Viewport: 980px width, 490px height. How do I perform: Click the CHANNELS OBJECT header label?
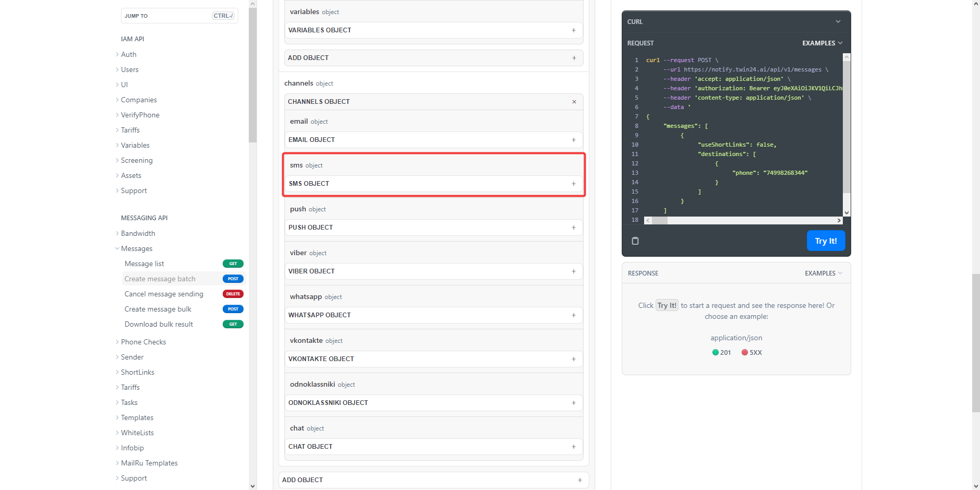pos(319,102)
